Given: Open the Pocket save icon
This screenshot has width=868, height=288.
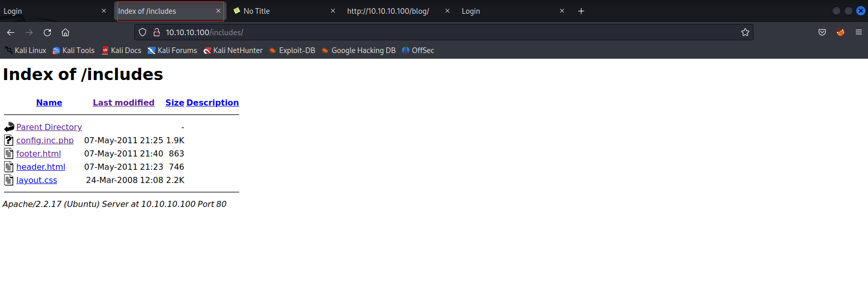Looking at the screenshot, I should tap(822, 32).
